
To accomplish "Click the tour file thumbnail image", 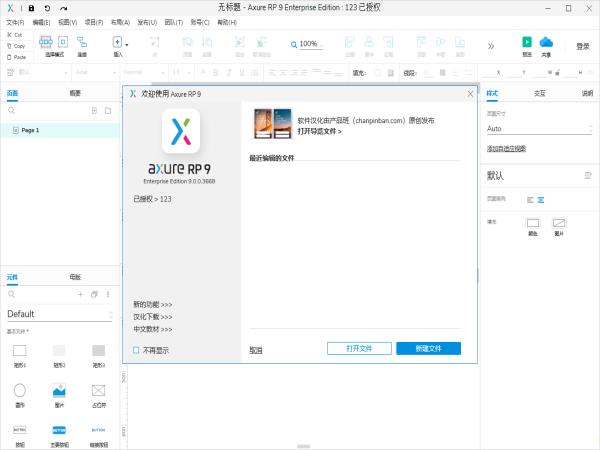I will pos(272,124).
